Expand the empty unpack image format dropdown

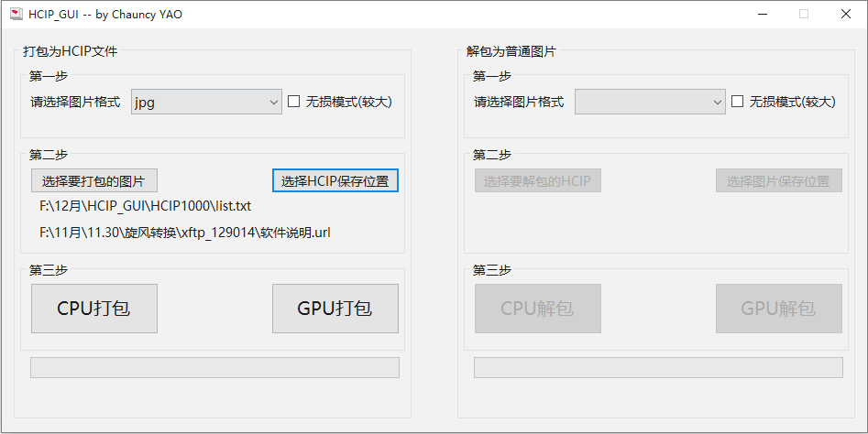[650, 103]
